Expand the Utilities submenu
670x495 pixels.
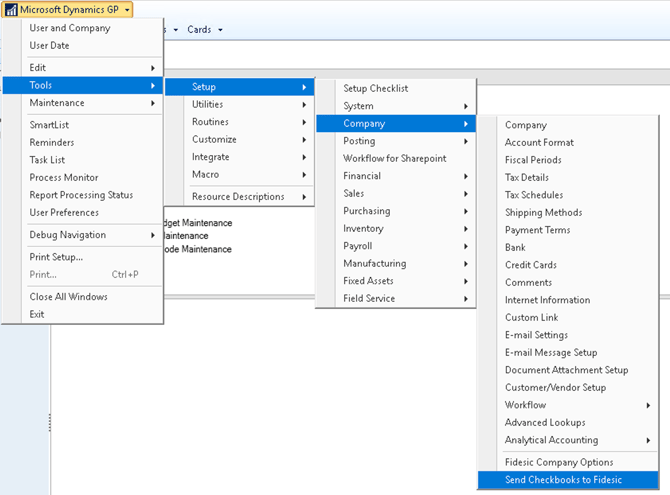pyautogui.click(x=239, y=104)
